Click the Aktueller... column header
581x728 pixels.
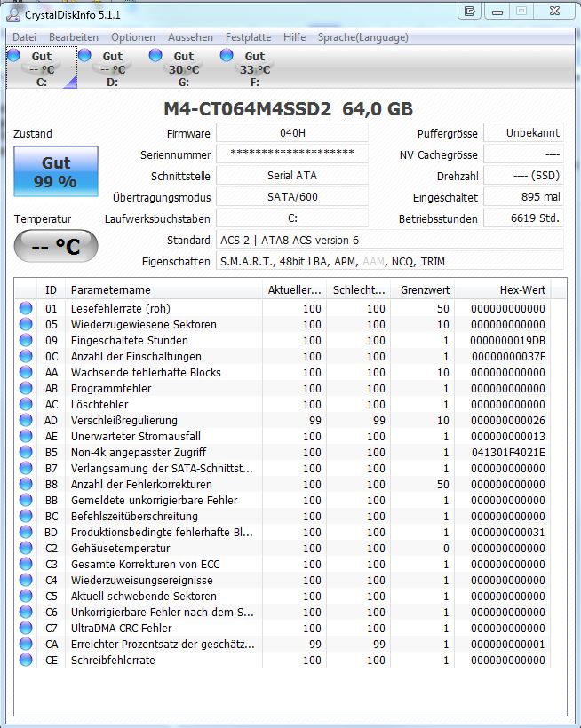point(294,290)
